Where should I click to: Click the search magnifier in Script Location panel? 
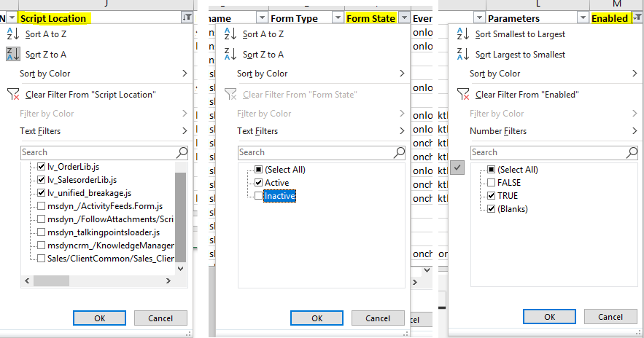182,152
